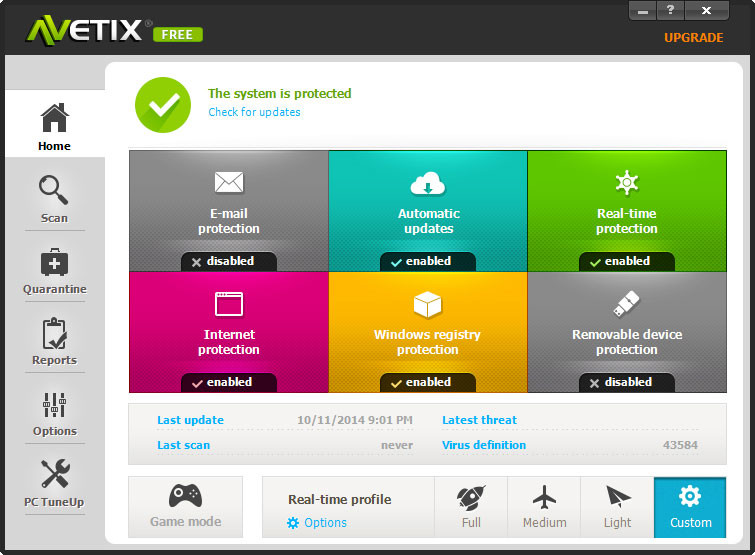
Task: Click the Game mode label
Action: point(185,522)
